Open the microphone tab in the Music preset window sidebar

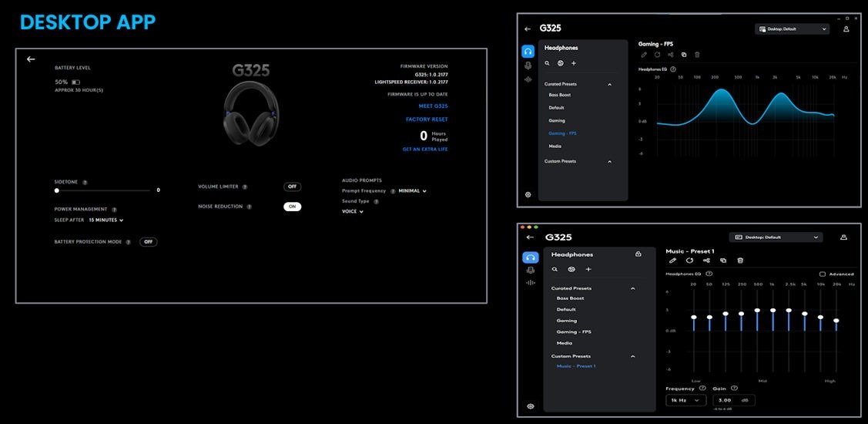[x=530, y=270]
